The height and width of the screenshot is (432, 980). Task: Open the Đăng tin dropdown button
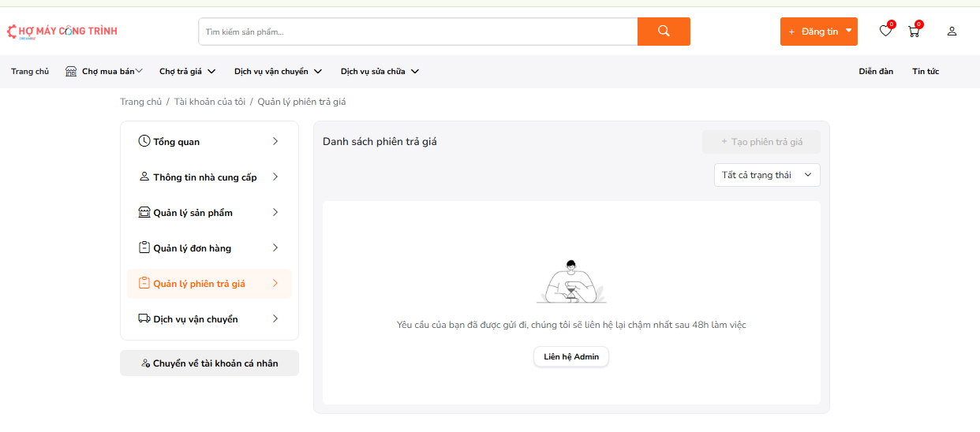[818, 32]
